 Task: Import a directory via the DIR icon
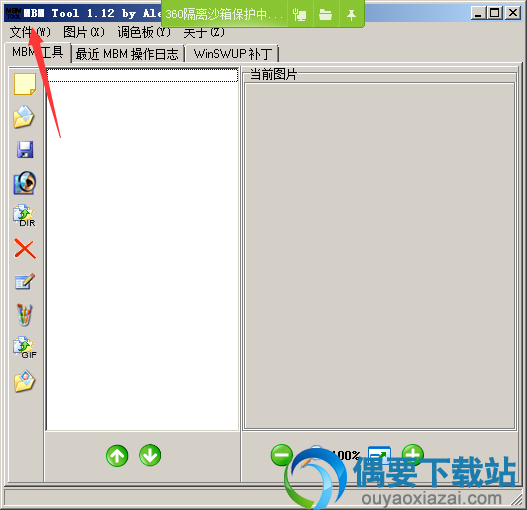pyautogui.click(x=25, y=215)
